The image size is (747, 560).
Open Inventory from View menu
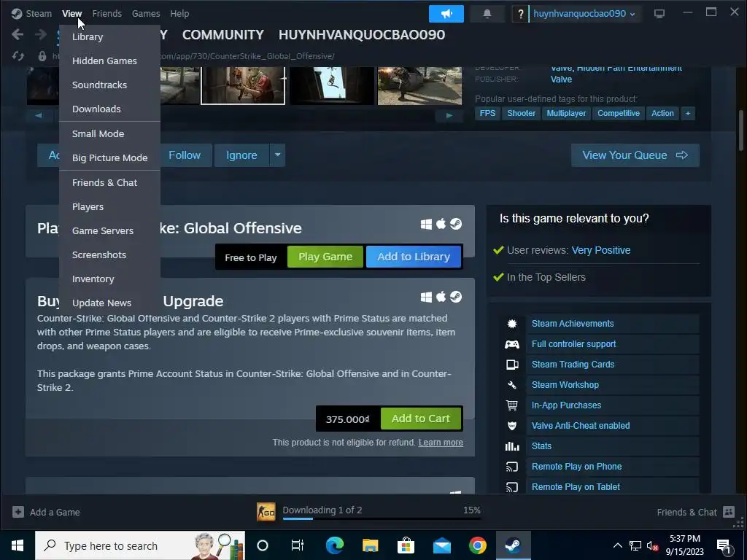point(109,279)
